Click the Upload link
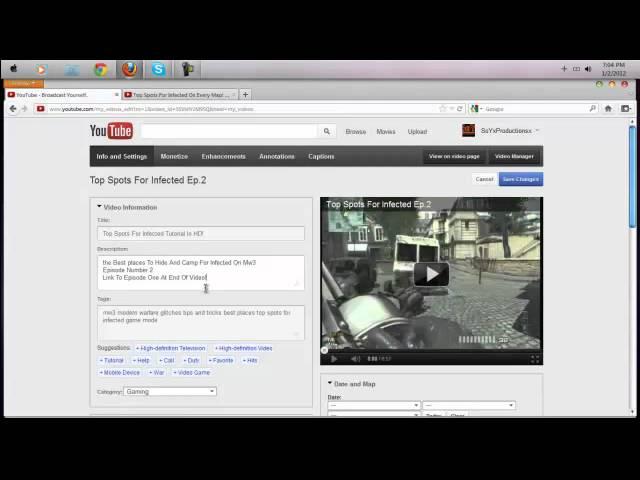 [417, 131]
